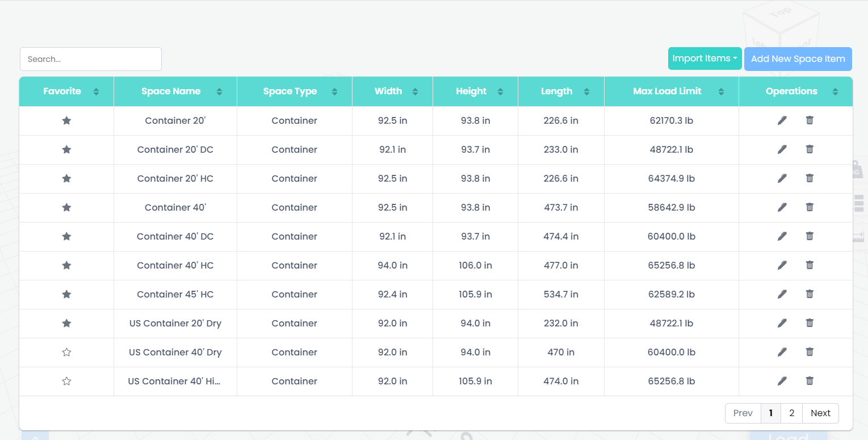Unfavorite Container 20' HC star
868x440 pixels.
click(x=66, y=178)
